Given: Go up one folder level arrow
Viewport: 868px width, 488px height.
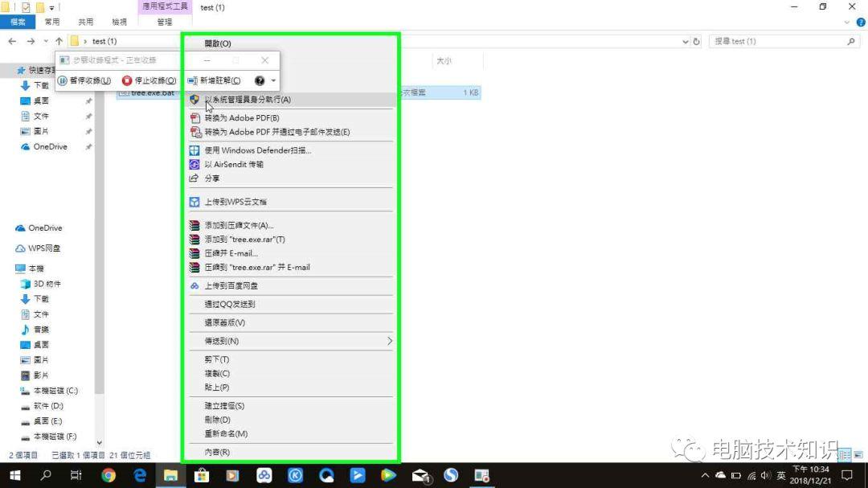Looking at the screenshot, I should 59,42.
